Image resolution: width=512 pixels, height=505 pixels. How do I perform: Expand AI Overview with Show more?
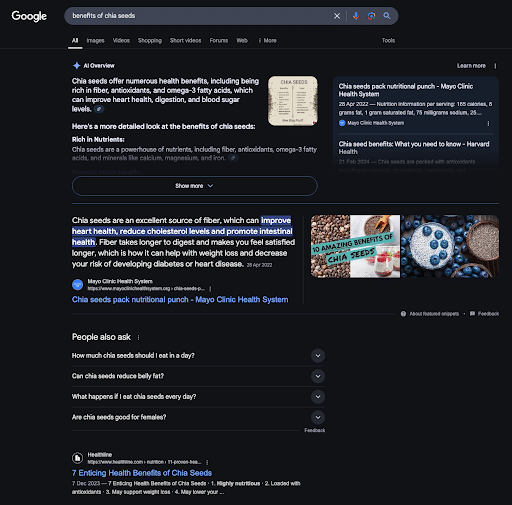(195, 186)
